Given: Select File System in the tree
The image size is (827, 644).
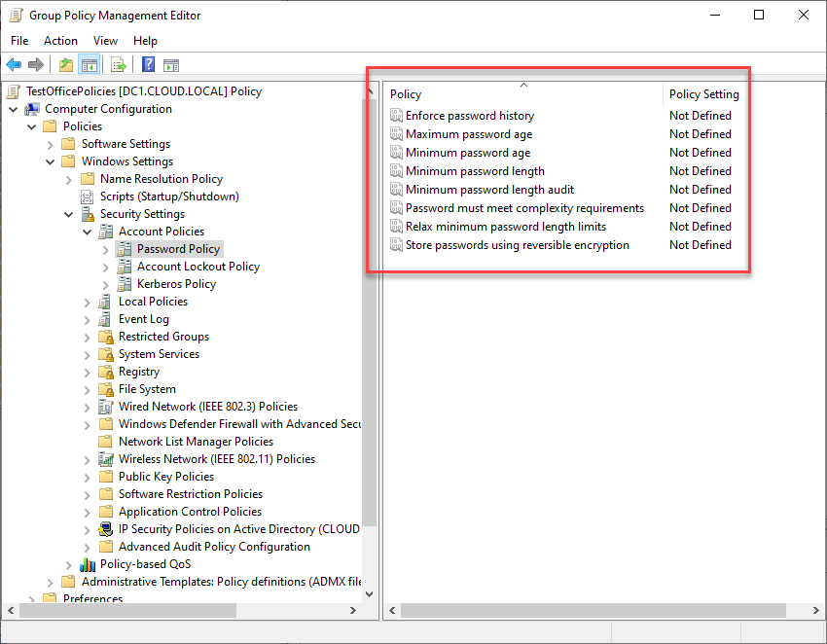Looking at the screenshot, I should pyautogui.click(x=147, y=389).
